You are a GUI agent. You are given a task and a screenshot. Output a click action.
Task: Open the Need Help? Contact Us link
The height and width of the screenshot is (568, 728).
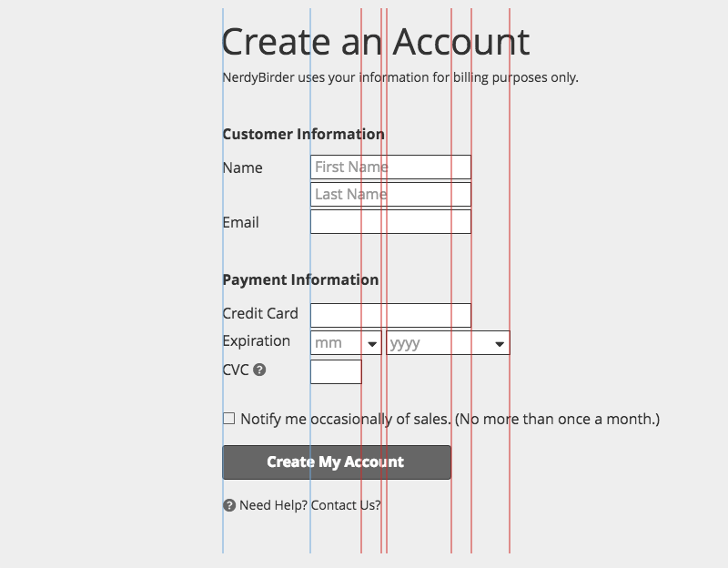(310, 505)
